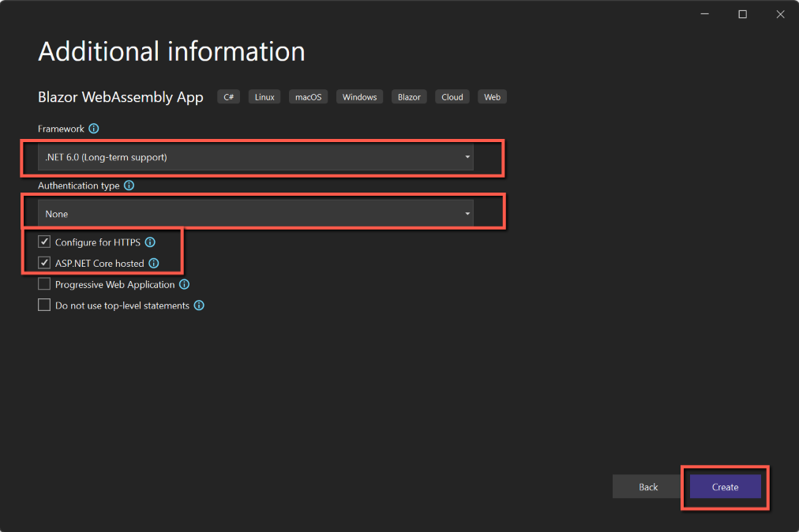The height and width of the screenshot is (532, 799).
Task: Click the C# language tag
Action: pos(228,97)
